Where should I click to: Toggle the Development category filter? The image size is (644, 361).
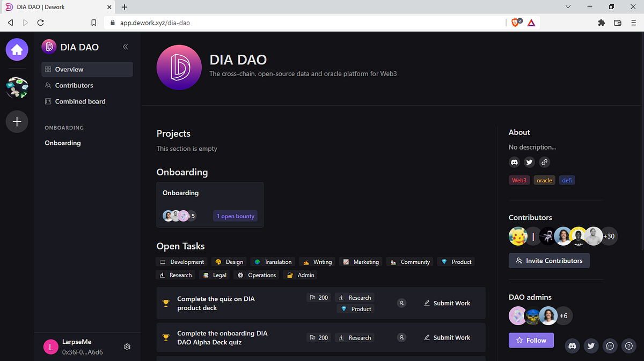pyautogui.click(x=181, y=261)
